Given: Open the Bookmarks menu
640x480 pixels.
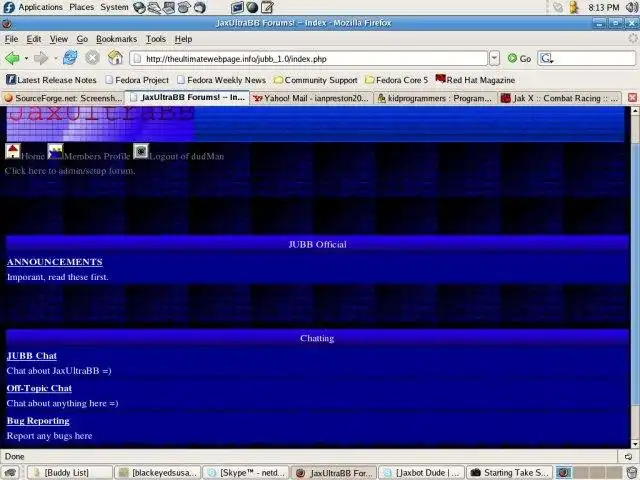Looking at the screenshot, I should [116, 39].
